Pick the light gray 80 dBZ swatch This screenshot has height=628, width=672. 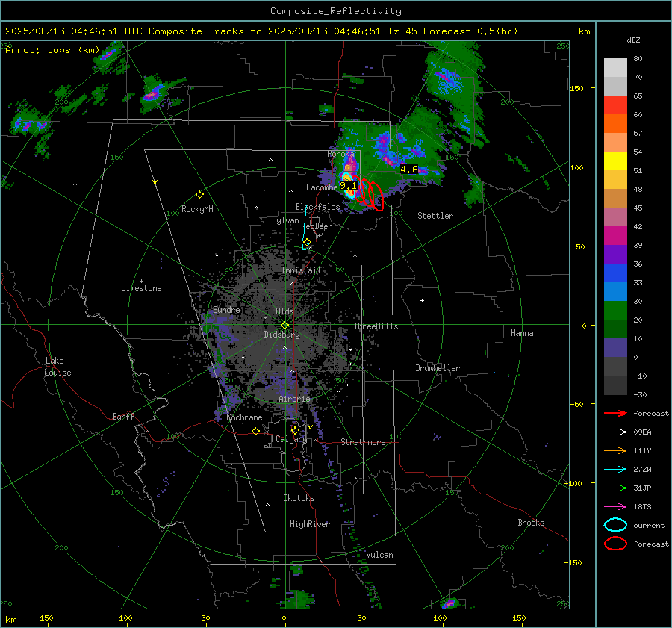(615, 67)
